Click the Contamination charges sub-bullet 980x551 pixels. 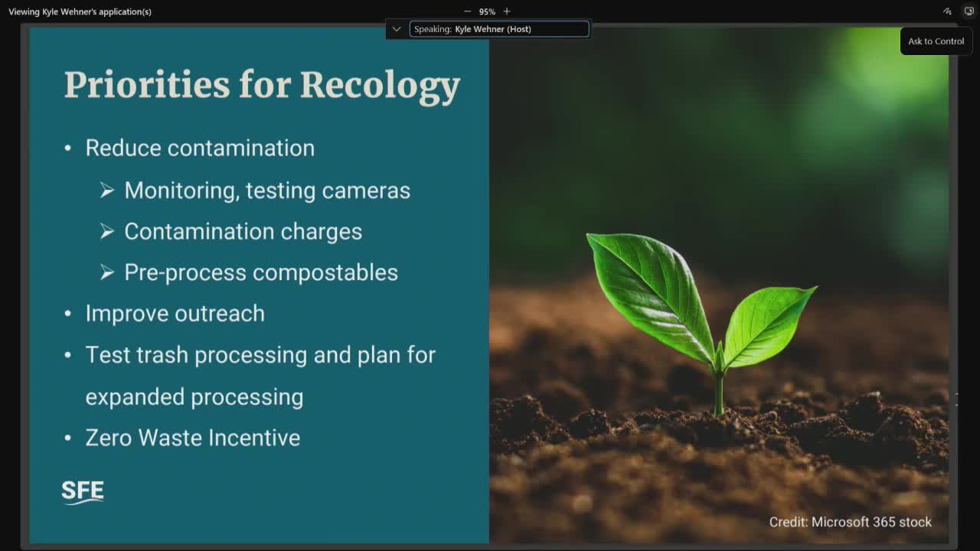point(243,231)
